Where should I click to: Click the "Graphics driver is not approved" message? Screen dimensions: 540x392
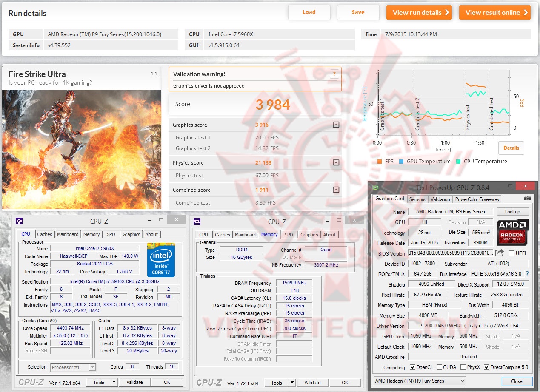tap(209, 86)
